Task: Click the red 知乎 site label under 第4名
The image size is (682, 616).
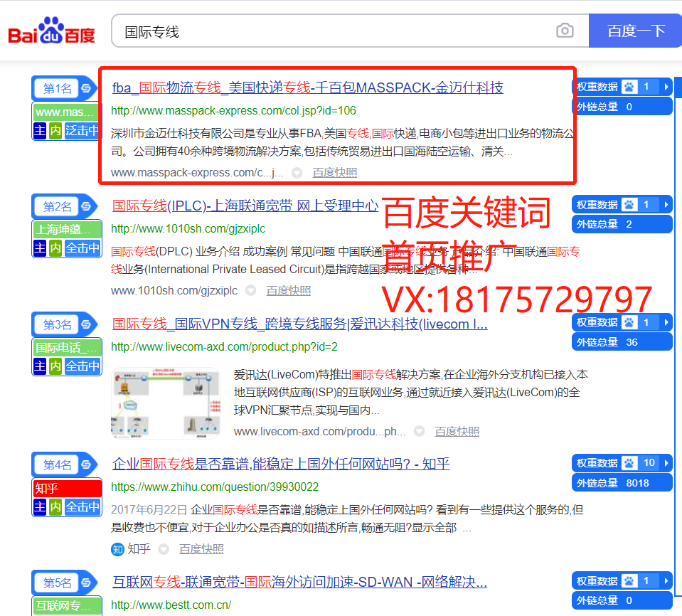Action: click(67, 488)
